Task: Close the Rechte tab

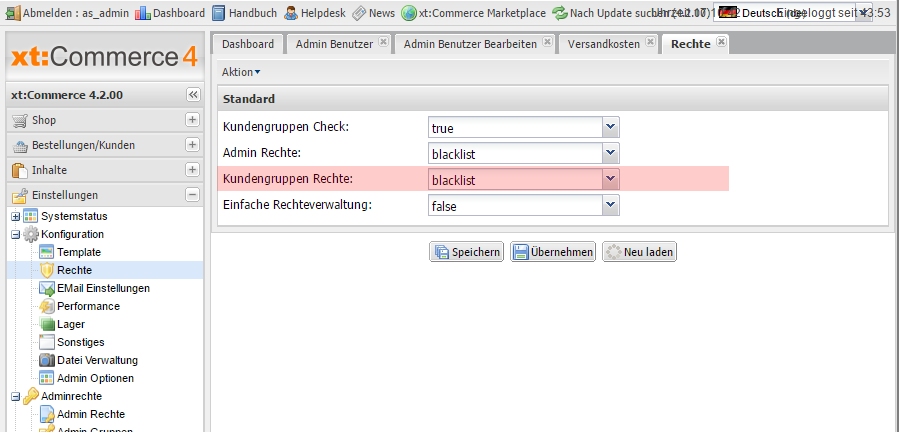Action: click(721, 41)
